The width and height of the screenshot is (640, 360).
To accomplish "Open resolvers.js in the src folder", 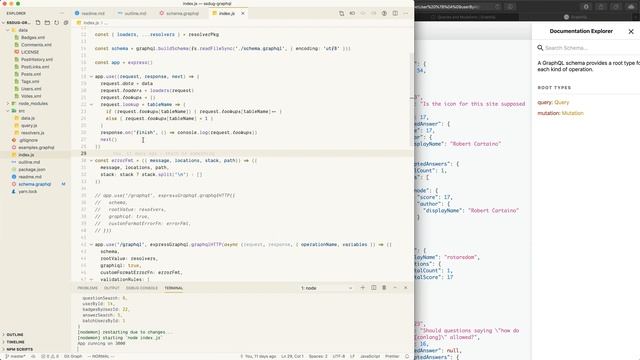I will click(32, 133).
